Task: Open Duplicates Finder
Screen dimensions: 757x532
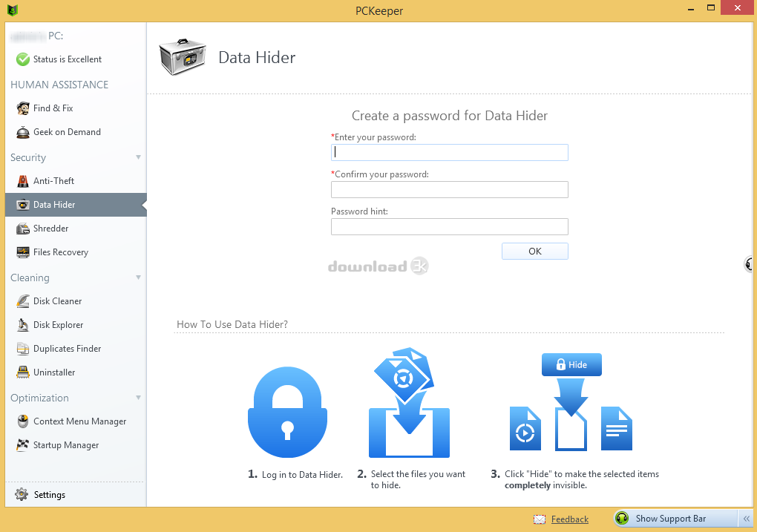Action: pyautogui.click(x=76, y=349)
